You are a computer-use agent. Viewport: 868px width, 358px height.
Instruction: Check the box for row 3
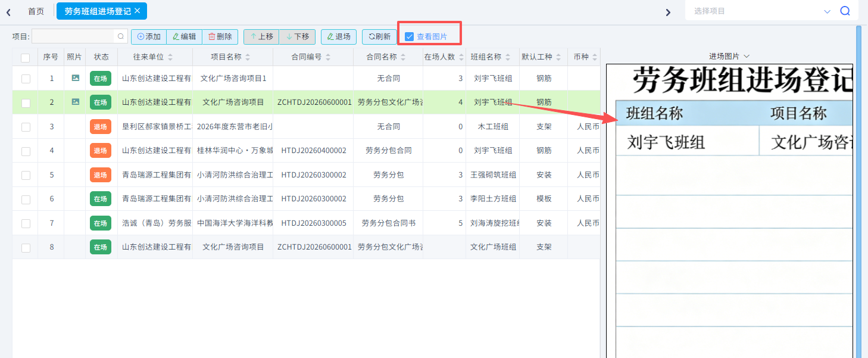[26, 127]
